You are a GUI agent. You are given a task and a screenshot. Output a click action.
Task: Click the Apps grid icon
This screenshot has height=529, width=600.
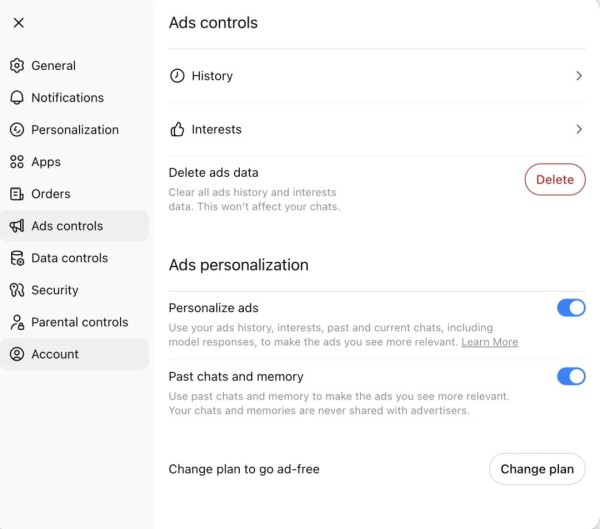[17, 162]
